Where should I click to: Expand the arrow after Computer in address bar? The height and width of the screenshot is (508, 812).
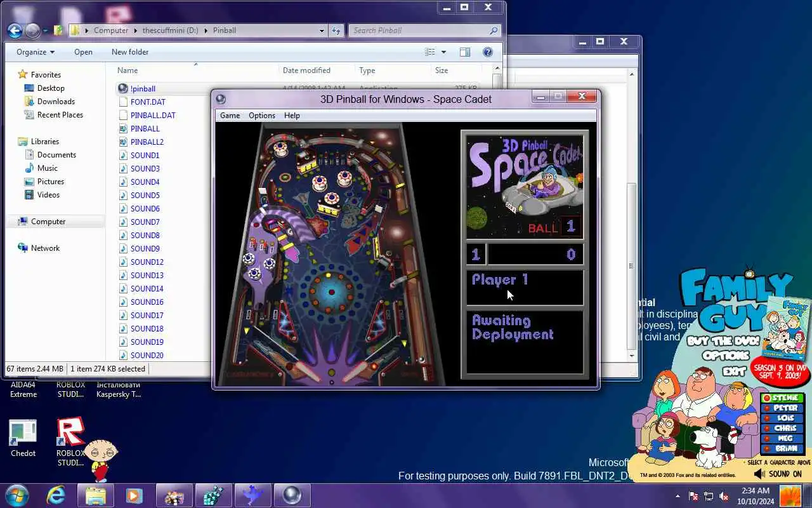(x=134, y=30)
